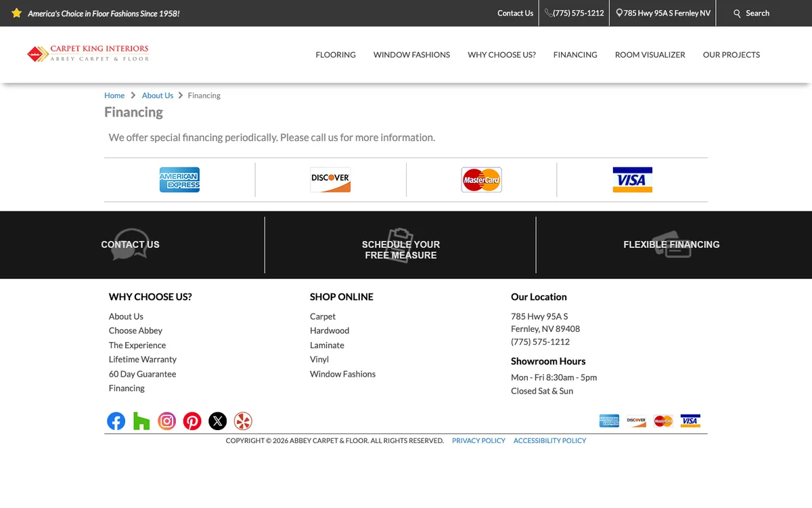Click the small Discover footer icon
Viewport: 812px width, 508px height.
pos(636,421)
